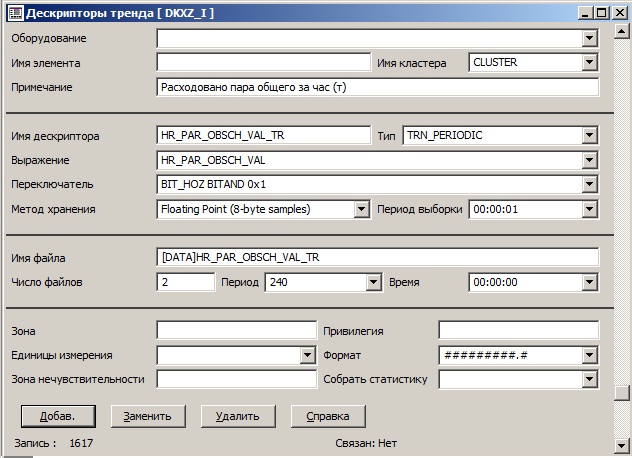Viewport: 632px width, 458px height.
Task: Click the form icon in the title bar
Action: (x=16, y=13)
